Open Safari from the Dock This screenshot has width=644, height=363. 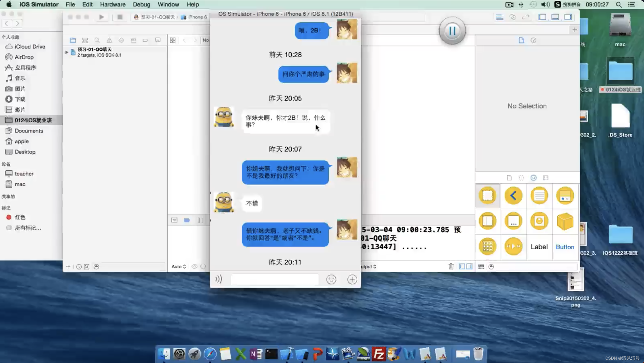(x=210, y=354)
